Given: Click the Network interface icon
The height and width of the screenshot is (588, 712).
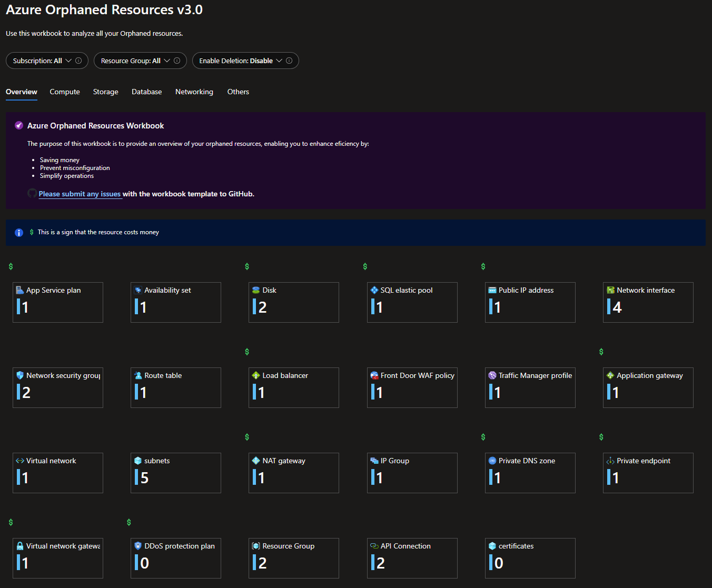Looking at the screenshot, I should coord(610,290).
